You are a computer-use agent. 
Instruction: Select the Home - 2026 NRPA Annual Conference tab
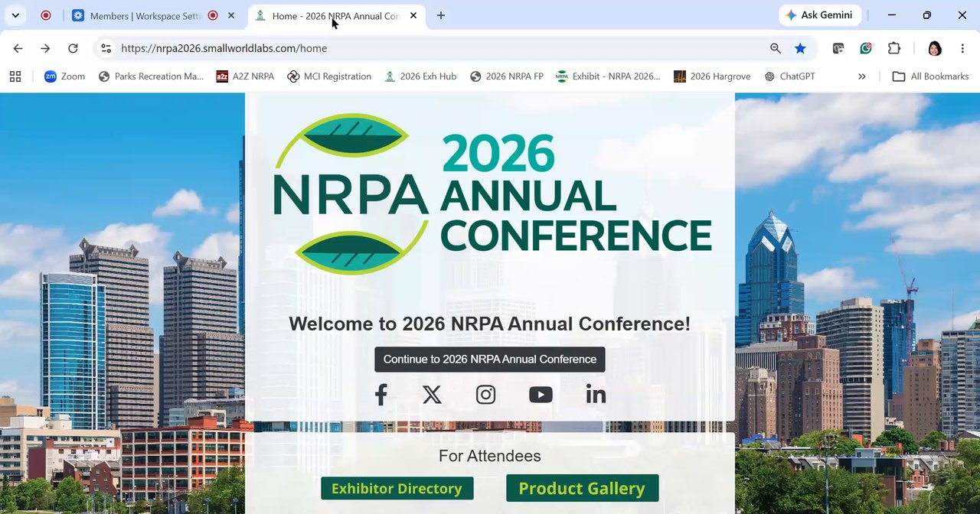click(335, 15)
